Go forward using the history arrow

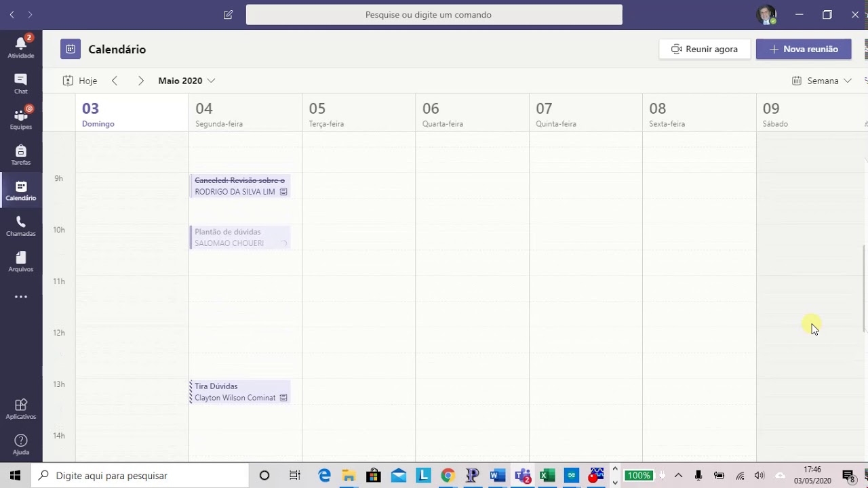[30, 15]
